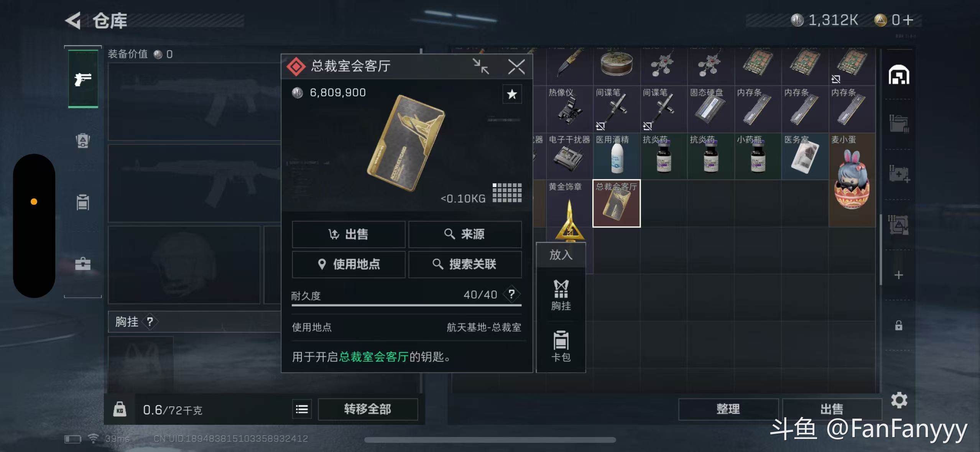Open the backpack sidebar icon
This screenshot has height=452, width=980.
[x=83, y=141]
